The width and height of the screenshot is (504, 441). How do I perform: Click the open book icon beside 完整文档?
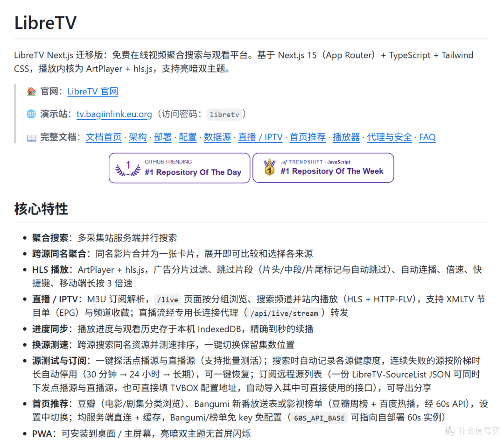coord(31,138)
